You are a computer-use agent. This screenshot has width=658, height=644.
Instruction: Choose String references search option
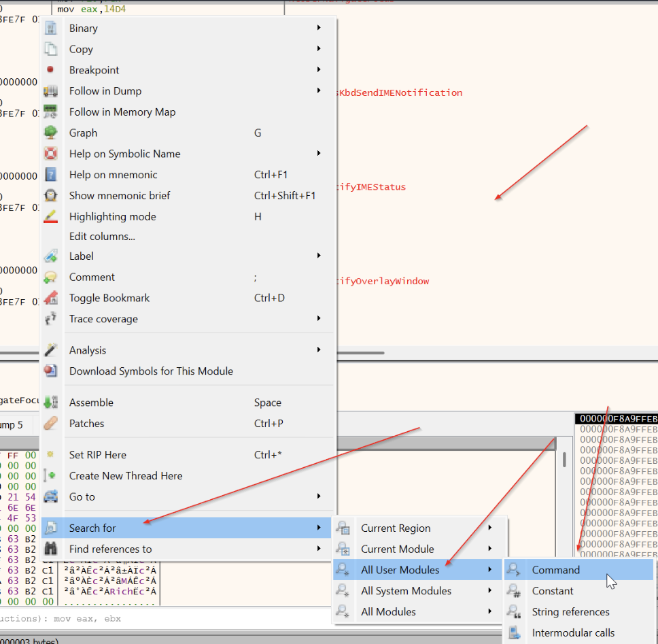(x=570, y=612)
